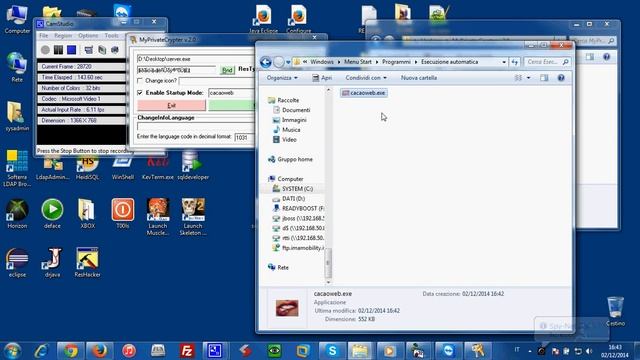The height and width of the screenshot is (360, 640).
Task: Expand the address bar history dropdown arrow
Action: pos(504,62)
